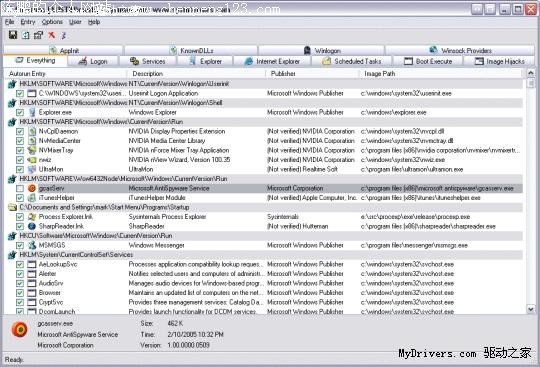Click the MSMSGS messenger icon
This screenshot has height=367, width=540.
(x=32, y=245)
